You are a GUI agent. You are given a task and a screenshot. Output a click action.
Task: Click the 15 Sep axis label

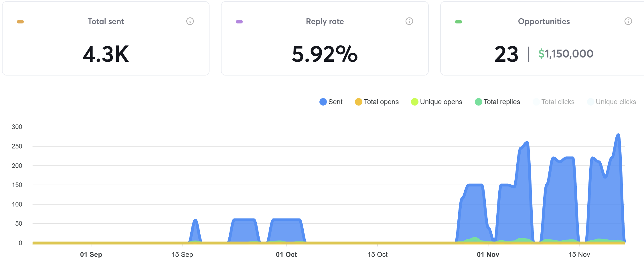(182, 255)
